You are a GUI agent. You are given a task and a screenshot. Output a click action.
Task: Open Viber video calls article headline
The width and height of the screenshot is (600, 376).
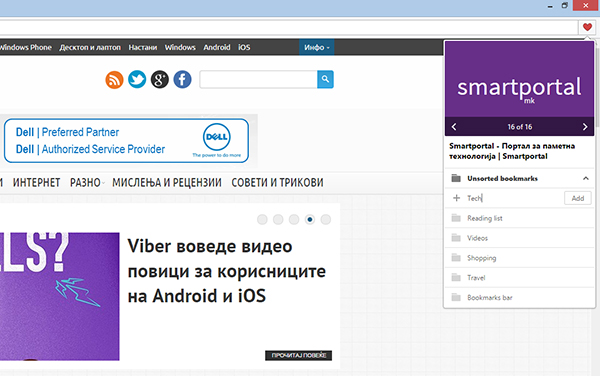(x=227, y=271)
